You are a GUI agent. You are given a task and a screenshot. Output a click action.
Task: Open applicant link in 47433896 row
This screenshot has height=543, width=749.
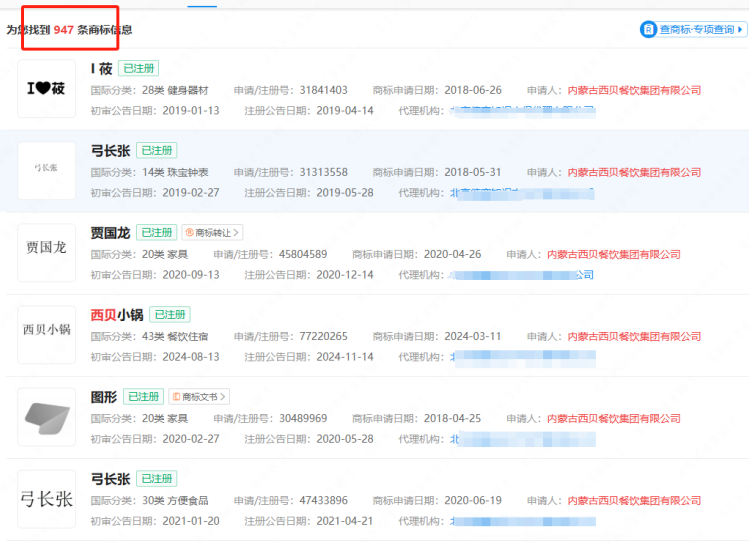tap(634, 501)
